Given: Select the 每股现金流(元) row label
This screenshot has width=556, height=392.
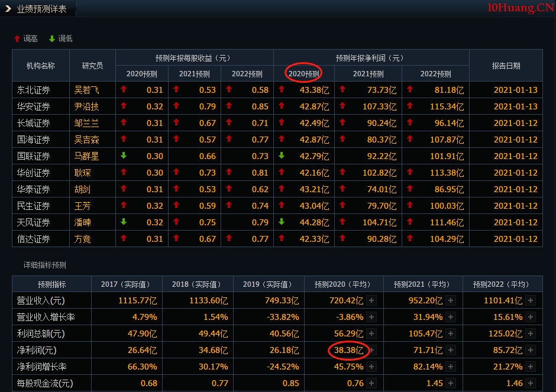Looking at the screenshot, I should point(45,384).
